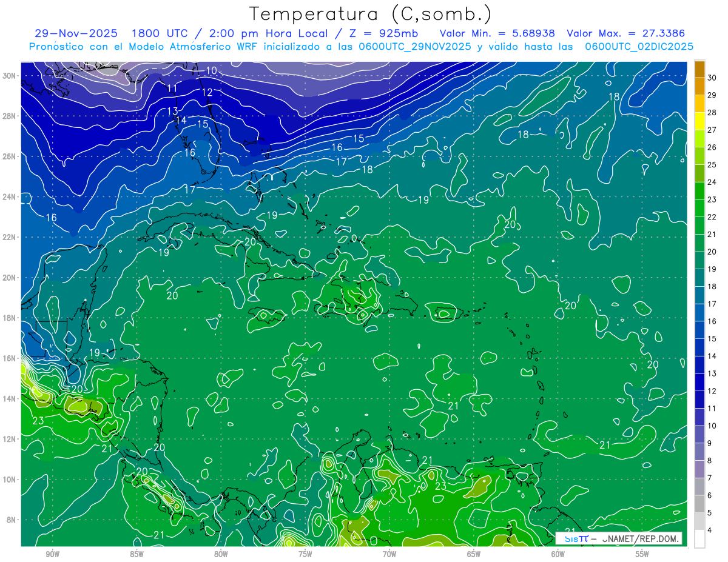Image resolution: width=728 pixels, height=562 pixels.
Task: Click the green legend band between 22 and 23
Action: point(699,208)
